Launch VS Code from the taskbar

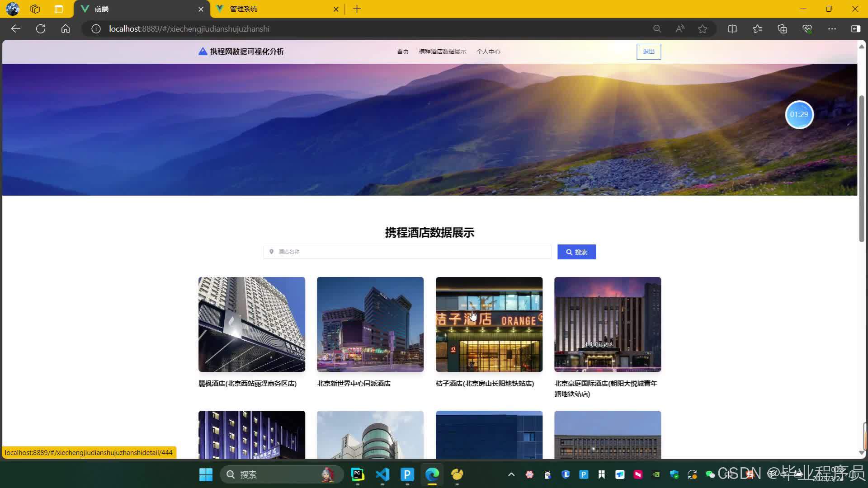click(x=382, y=474)
